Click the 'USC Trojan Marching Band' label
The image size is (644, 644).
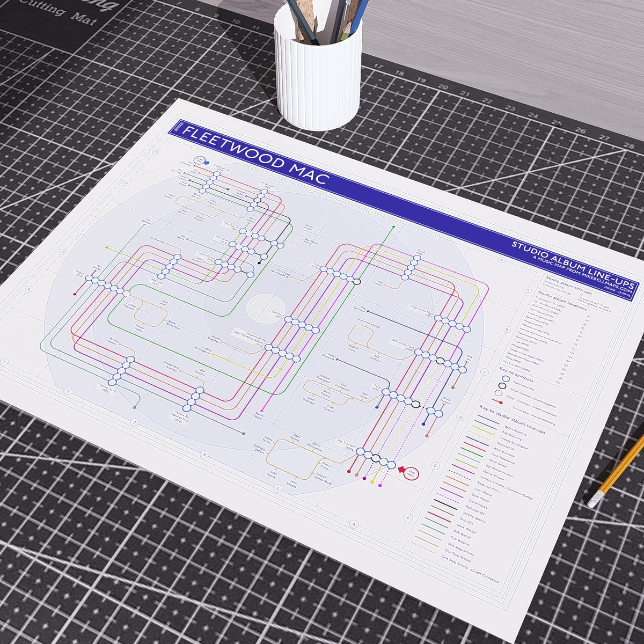[280, 273]
